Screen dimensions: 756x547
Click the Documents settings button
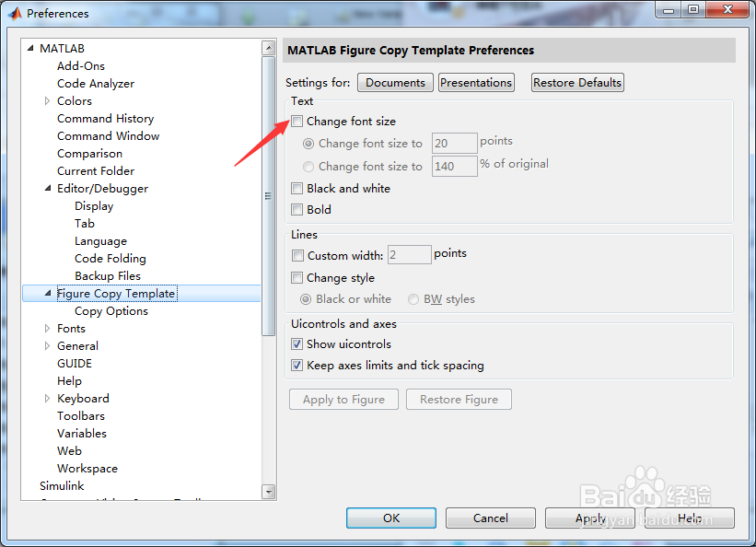pos(395,83)
